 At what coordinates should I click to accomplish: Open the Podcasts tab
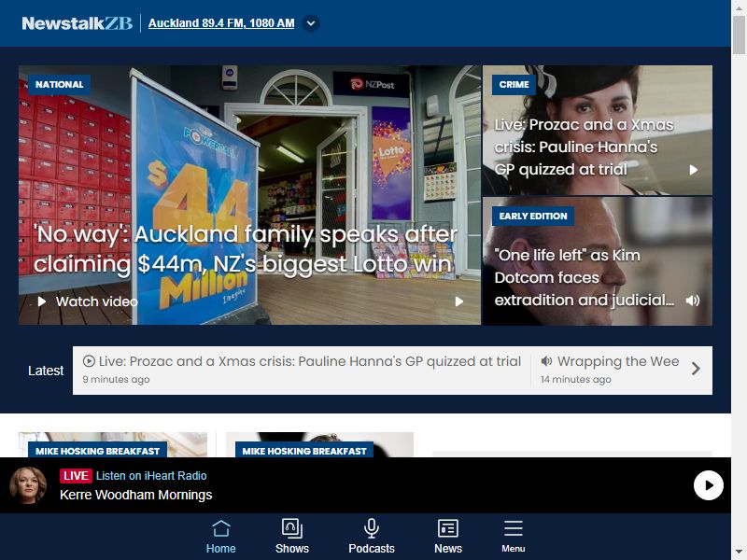(x=372, y=537)
